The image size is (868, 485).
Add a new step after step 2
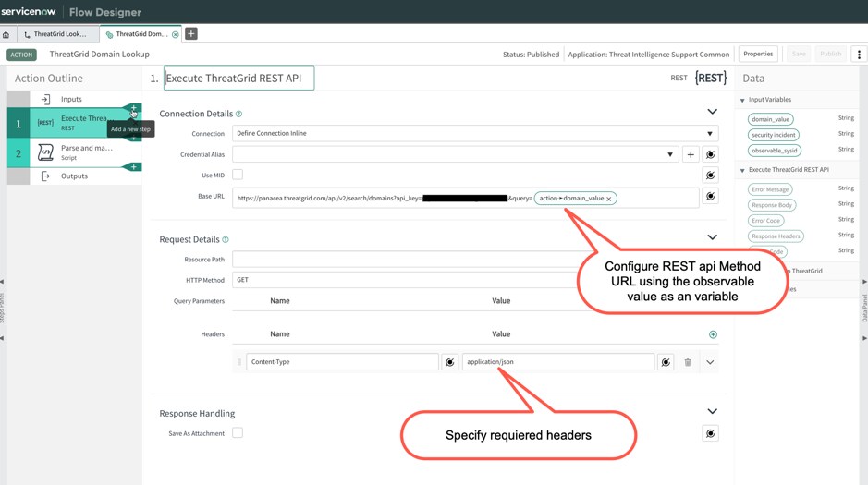coord(133,166)
